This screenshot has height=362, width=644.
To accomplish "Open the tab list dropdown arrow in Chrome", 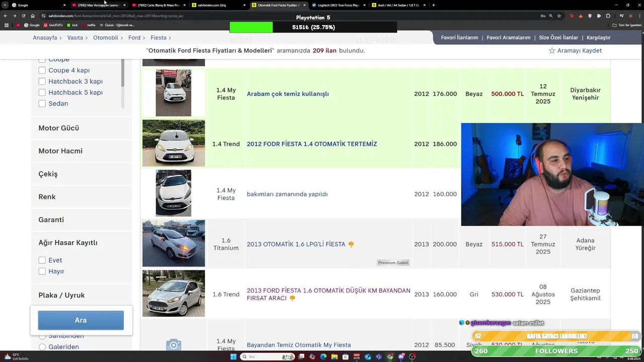I will [x=5, y=5].
